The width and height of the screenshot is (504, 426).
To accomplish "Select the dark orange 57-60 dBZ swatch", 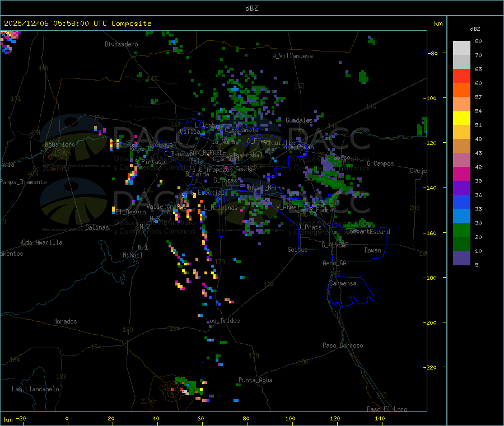I will coord(461,90).
